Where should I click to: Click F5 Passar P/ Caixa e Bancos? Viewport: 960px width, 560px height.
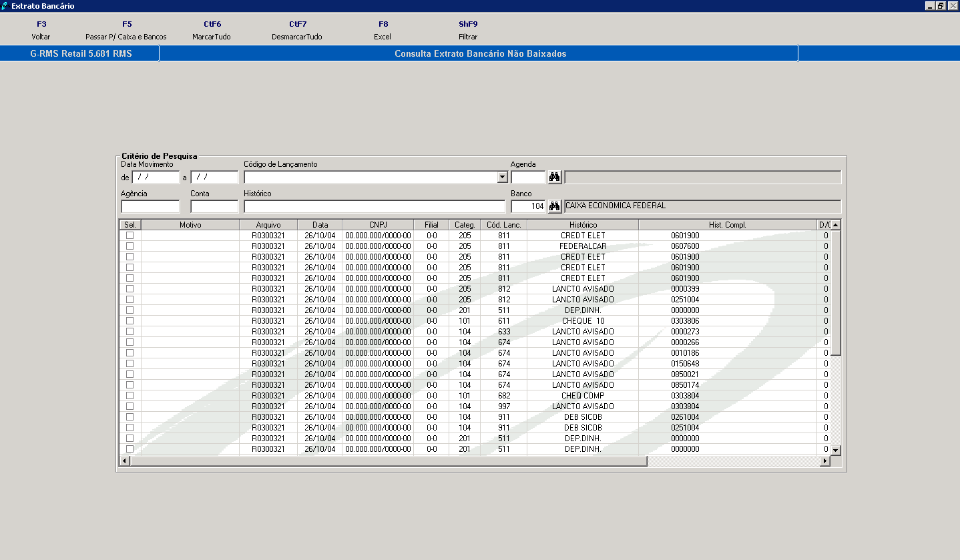pyautogui.click(x=126, y=31)
